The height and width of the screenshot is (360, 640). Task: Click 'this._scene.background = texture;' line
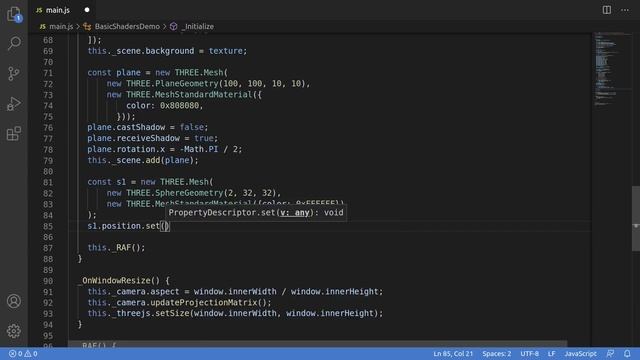point(167,51)
